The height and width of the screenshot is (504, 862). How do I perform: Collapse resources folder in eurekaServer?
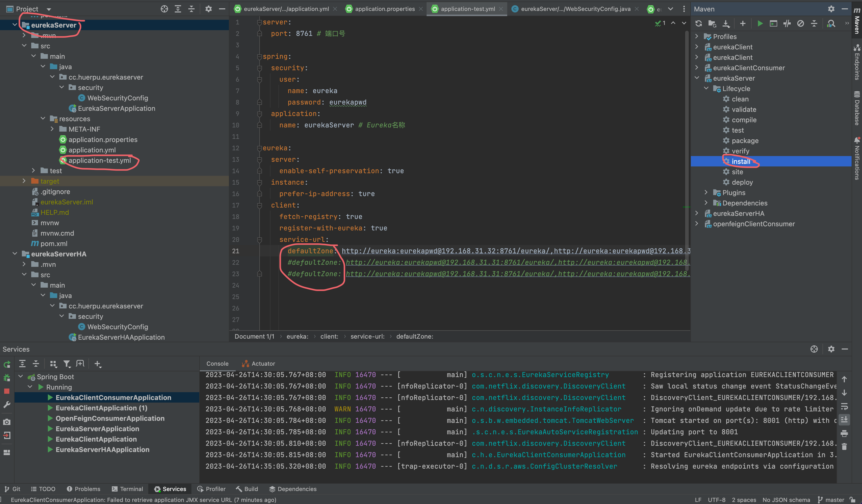pos(43,118)
